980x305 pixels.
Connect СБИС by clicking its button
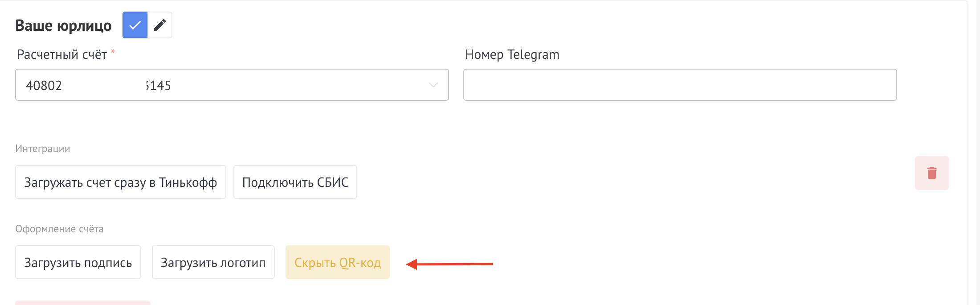(295, 182)
